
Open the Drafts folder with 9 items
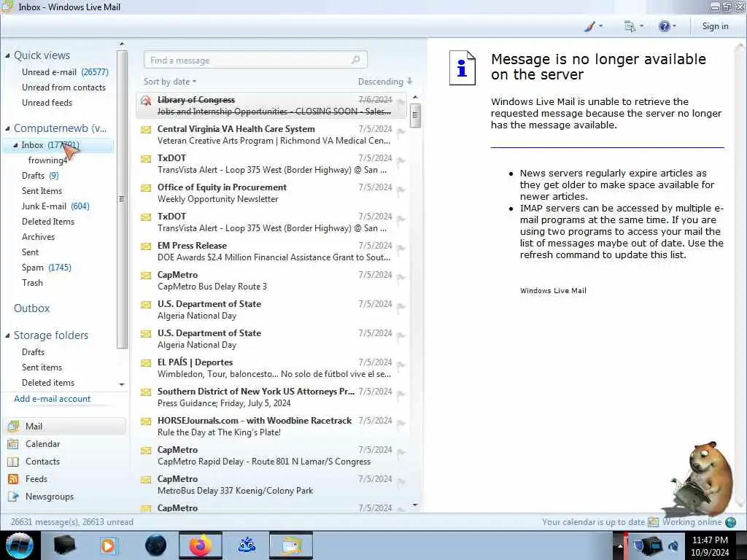tap(40, 176)
